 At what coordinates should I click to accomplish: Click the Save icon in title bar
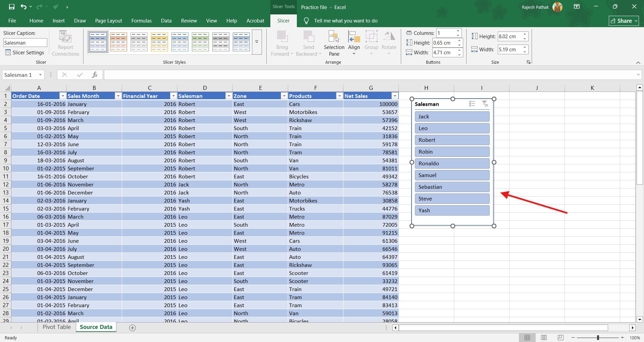point(12,7)
